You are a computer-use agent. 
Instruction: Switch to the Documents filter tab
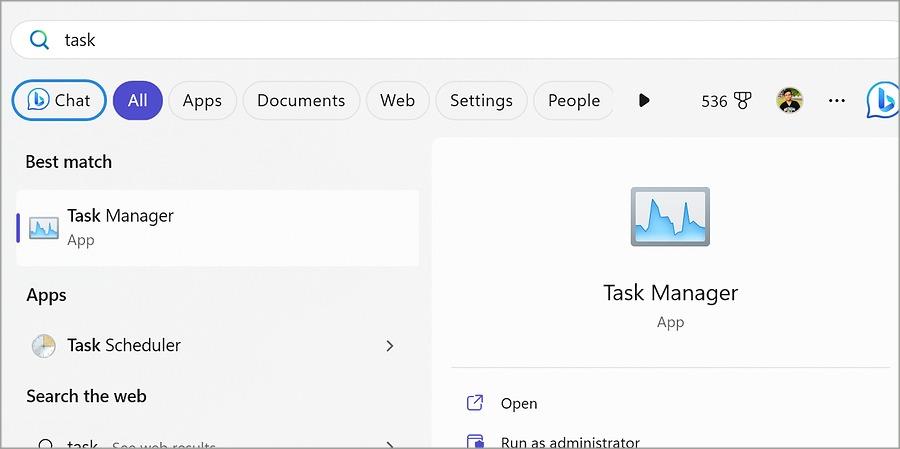pos(301,100)
